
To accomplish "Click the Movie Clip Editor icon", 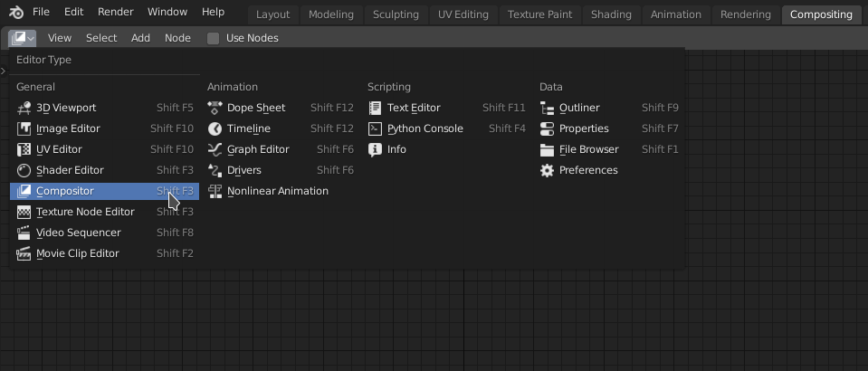I will [24, 253].
